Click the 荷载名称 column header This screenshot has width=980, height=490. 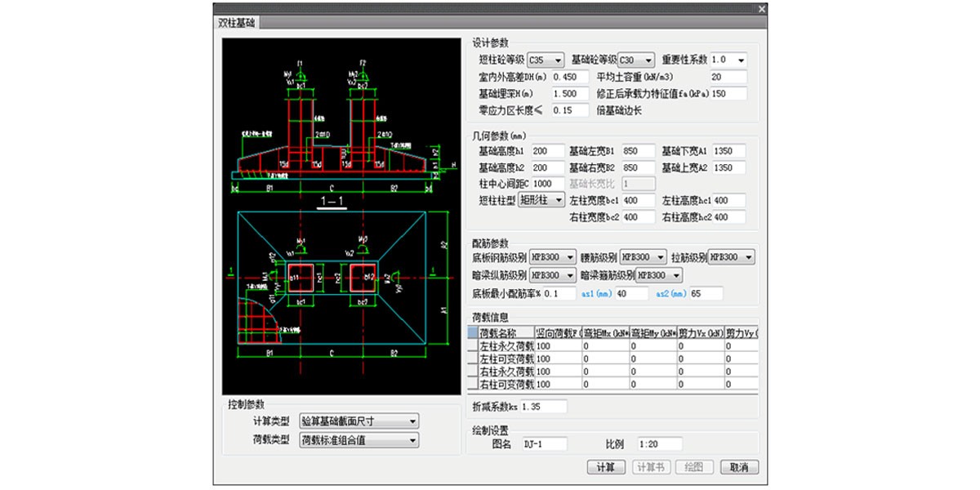tap(506, 333)
